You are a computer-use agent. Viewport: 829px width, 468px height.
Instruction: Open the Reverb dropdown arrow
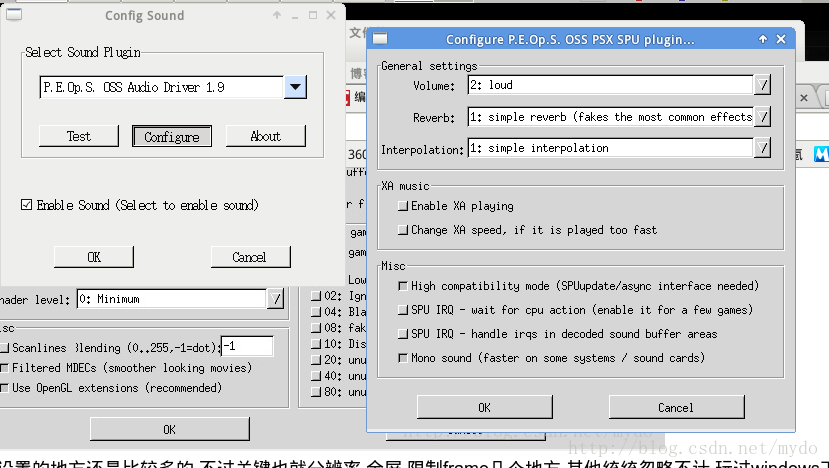click(x=762, y=117)
